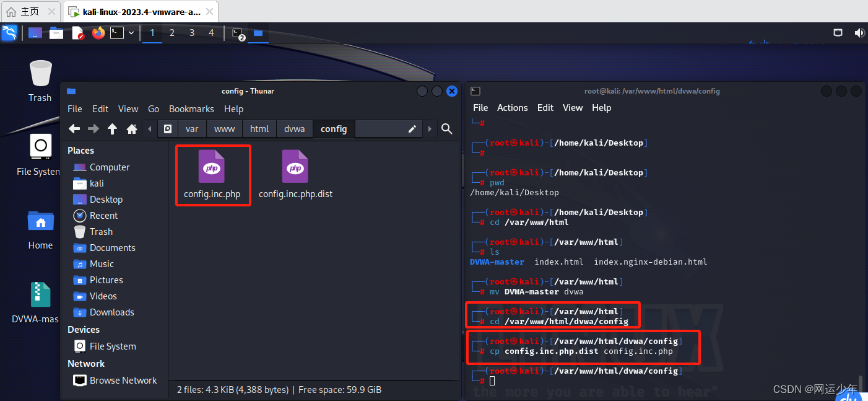This screenshot has width=868, height=401.
Task: Open Thunar Bookmarks menu
Action: point(191,109)
